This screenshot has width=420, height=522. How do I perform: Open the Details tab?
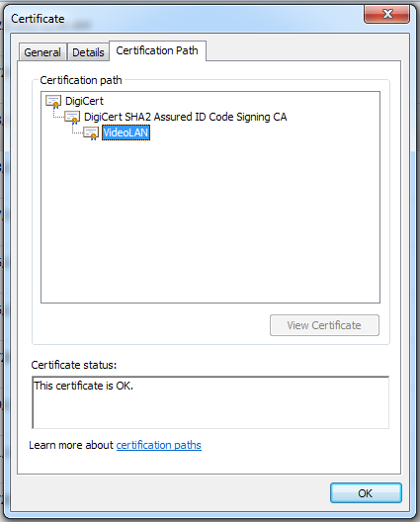click(88, 52)
